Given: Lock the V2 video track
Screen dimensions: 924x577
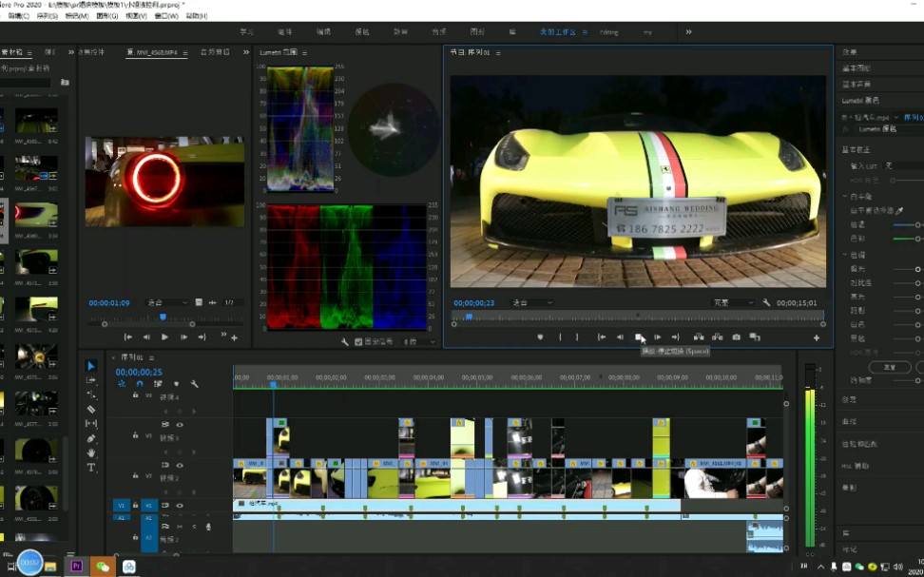Looking at the screenshot, I should point(135,475).
